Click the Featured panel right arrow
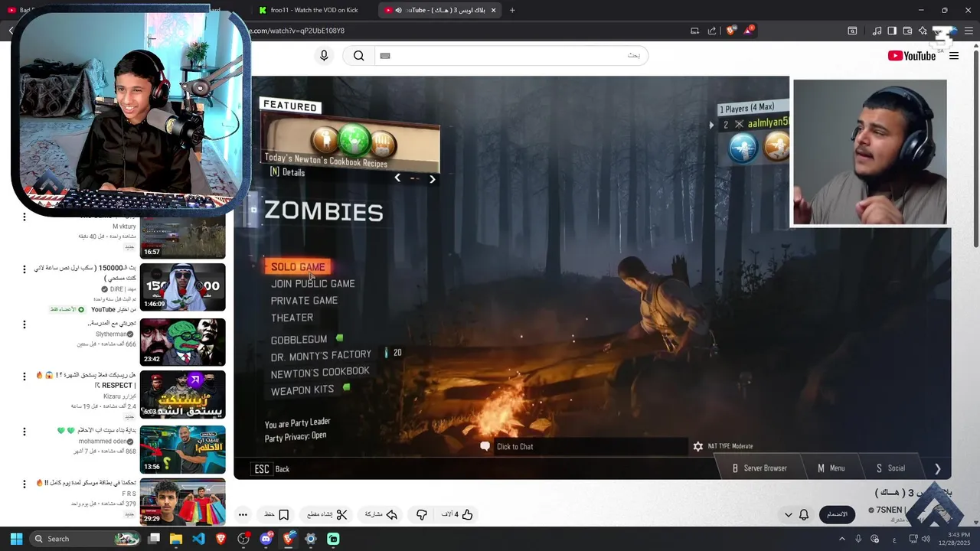 432,179
